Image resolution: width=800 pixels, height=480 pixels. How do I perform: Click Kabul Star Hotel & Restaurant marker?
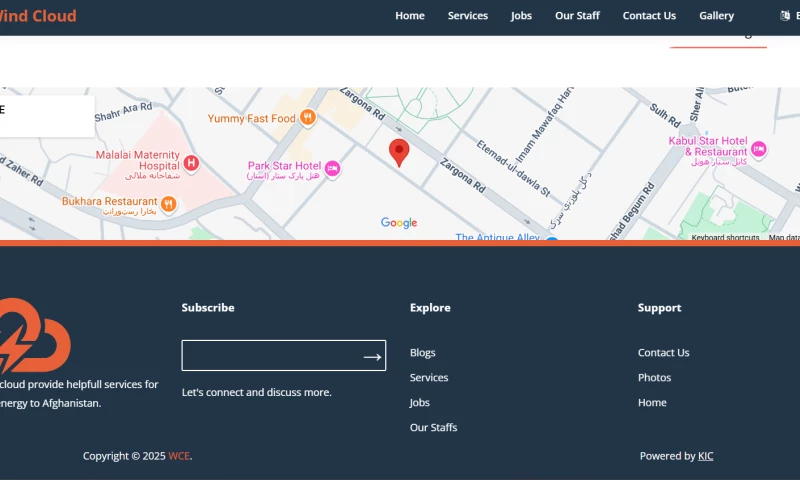758,149
